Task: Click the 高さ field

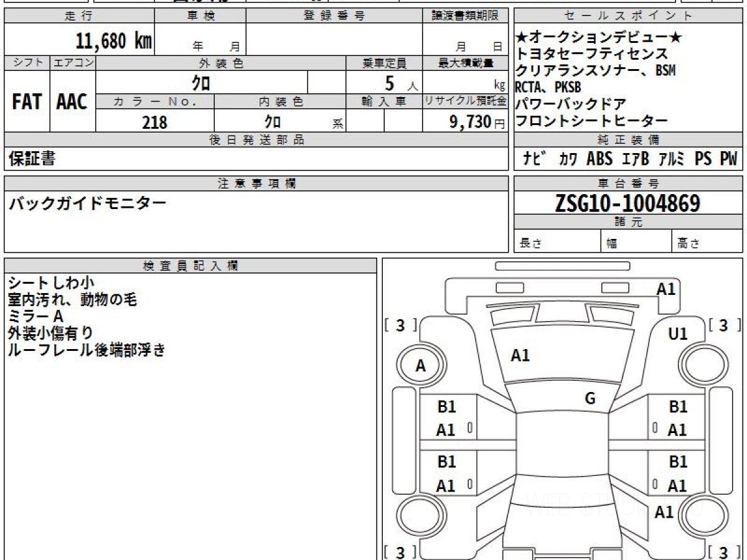Action: coord(708,241)
